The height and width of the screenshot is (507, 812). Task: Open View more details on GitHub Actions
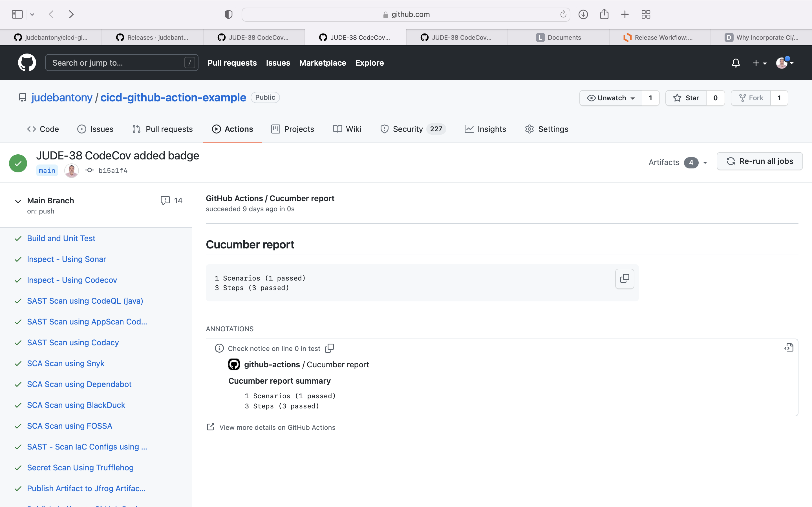pos(277,427)
